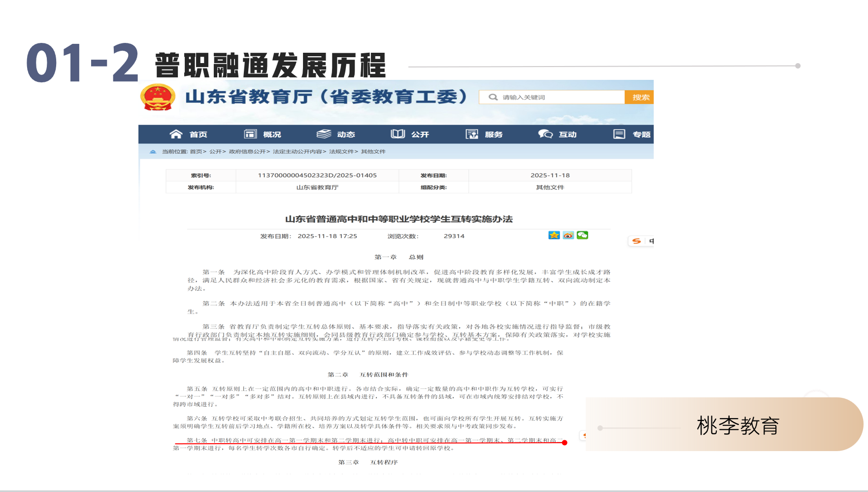Select the 动态 stacked layers icon

pos(324,134)
